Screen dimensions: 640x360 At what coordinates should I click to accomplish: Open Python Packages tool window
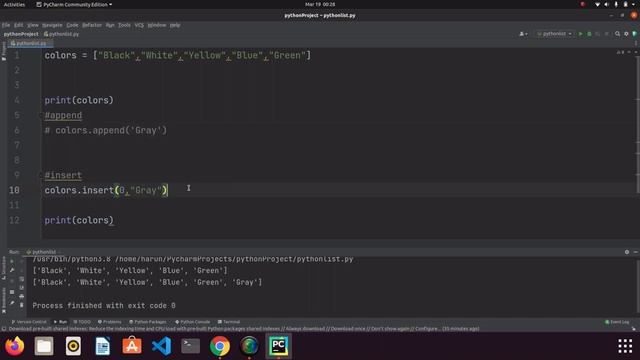(x=148, y=322)
